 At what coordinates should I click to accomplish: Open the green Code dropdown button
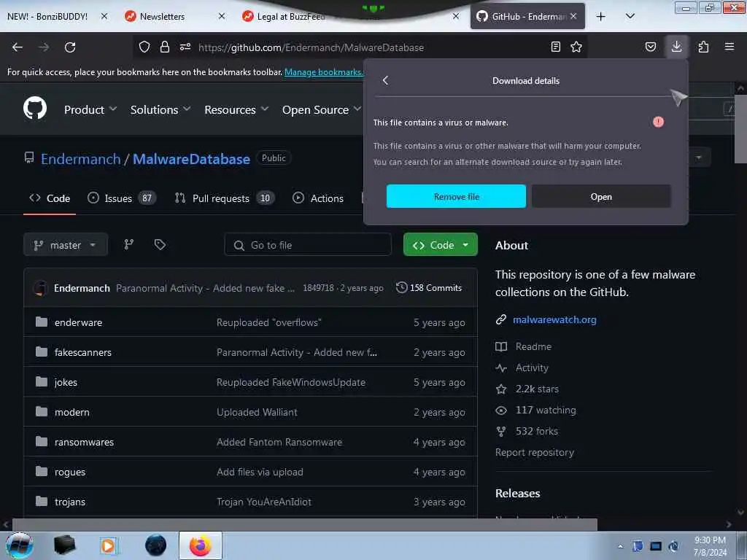pyautogui.click(x=440, y=245)
